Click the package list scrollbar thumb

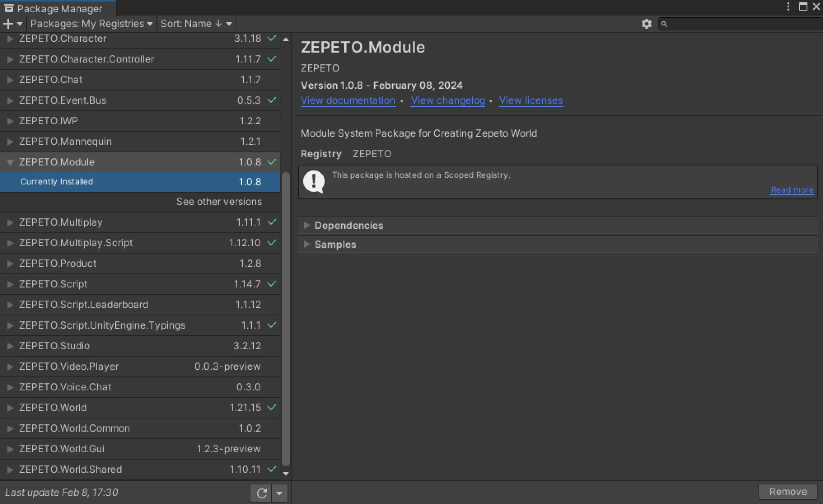286,319
